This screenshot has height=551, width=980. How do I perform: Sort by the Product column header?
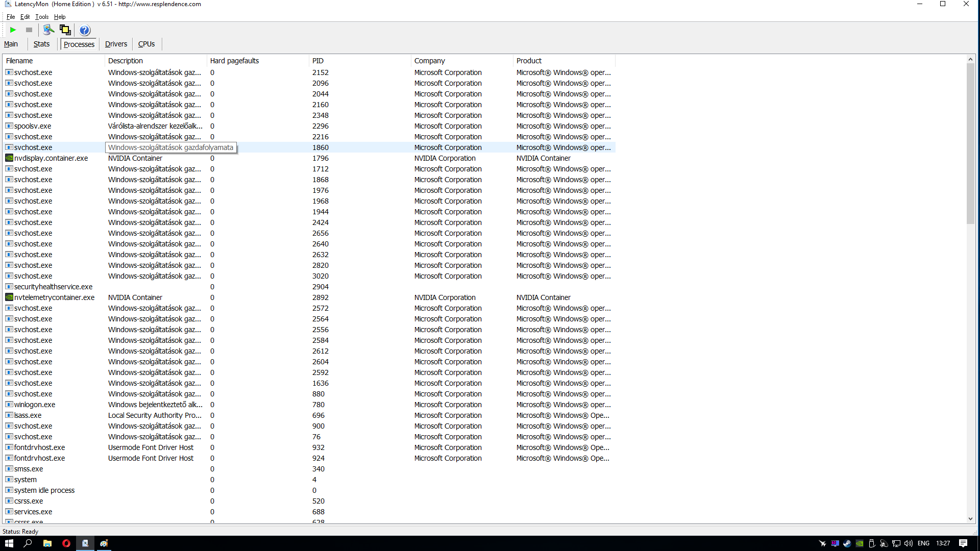point(564,61)
